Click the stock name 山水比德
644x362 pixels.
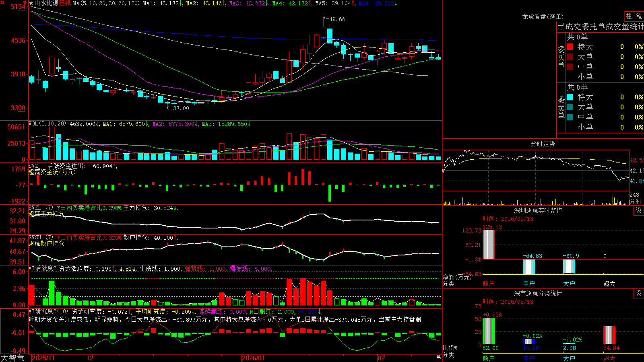pyautogui.click(x=46, y=3)
